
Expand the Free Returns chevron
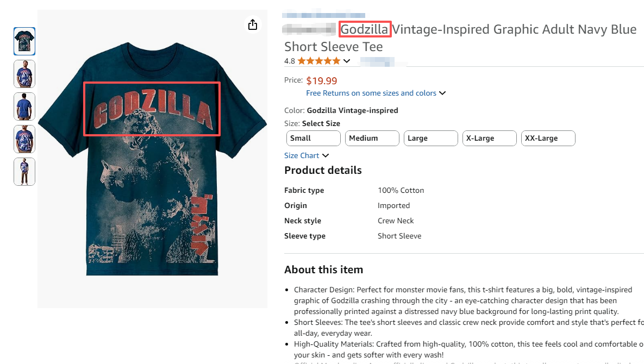coord(442,93)
